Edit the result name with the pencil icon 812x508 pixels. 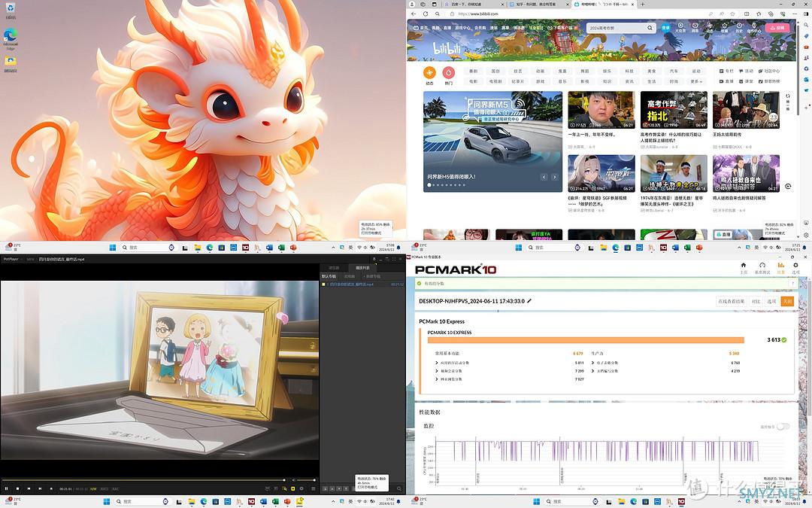coord(529,300)
